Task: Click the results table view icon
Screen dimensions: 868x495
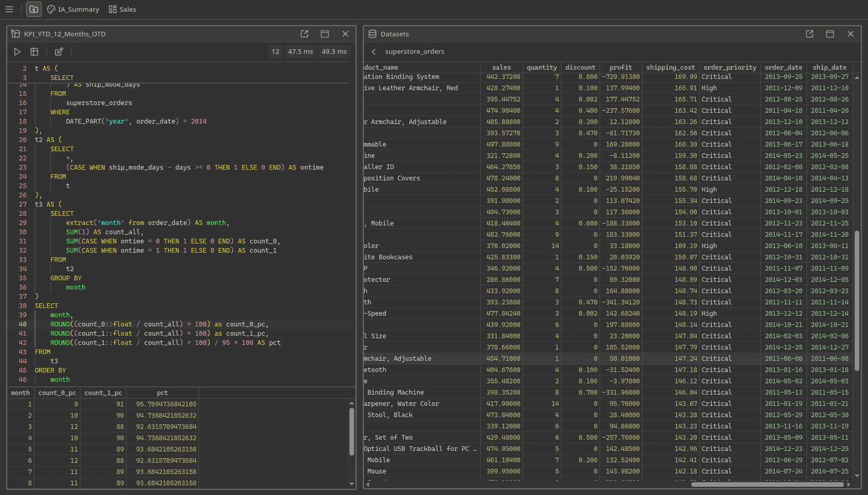Action: coord(34,51)
